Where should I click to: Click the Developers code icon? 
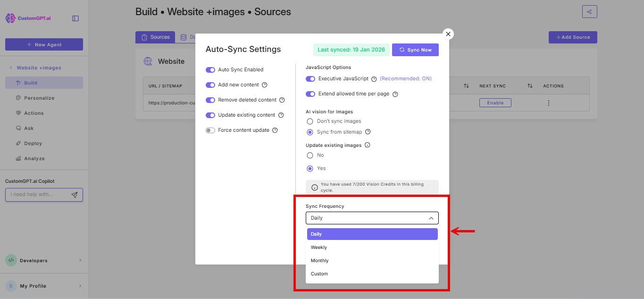point(11,260)
